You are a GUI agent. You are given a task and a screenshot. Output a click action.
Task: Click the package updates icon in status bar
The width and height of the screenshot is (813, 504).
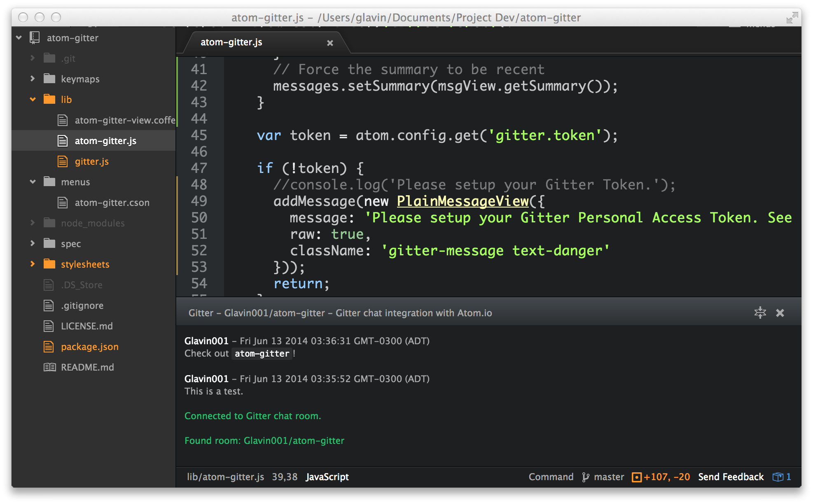click(x=778, y=477)
